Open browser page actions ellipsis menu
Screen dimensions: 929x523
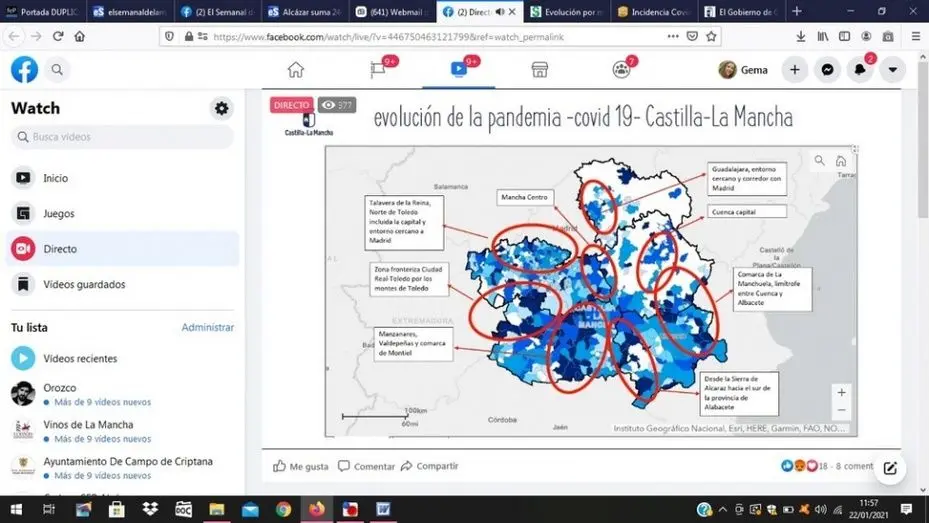tap(672, 36)
